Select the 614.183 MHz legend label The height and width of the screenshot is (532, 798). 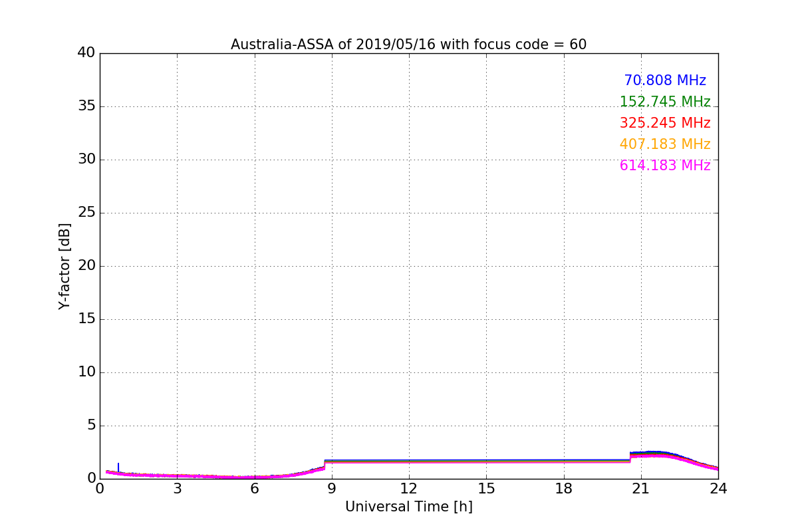click(665, 166)
